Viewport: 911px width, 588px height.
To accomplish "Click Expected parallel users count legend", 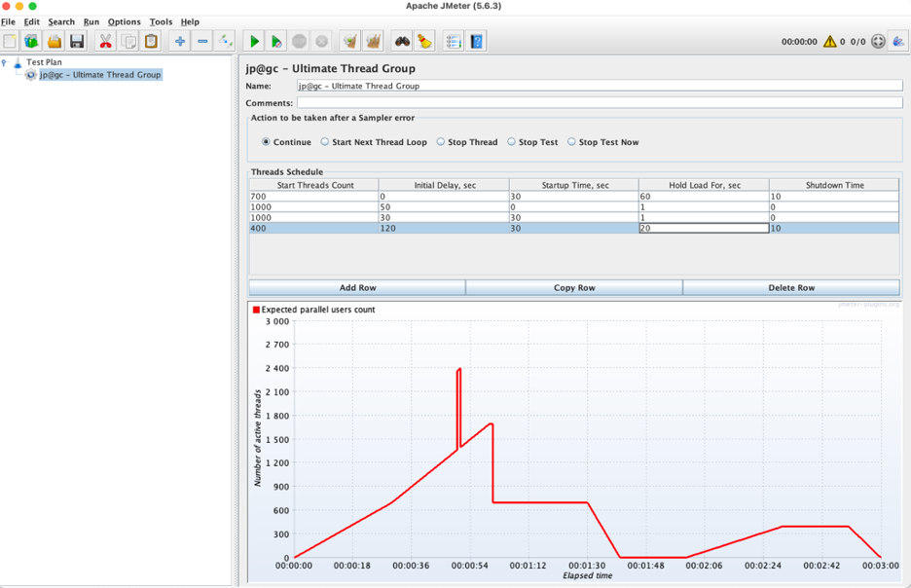I will (313, 310).
